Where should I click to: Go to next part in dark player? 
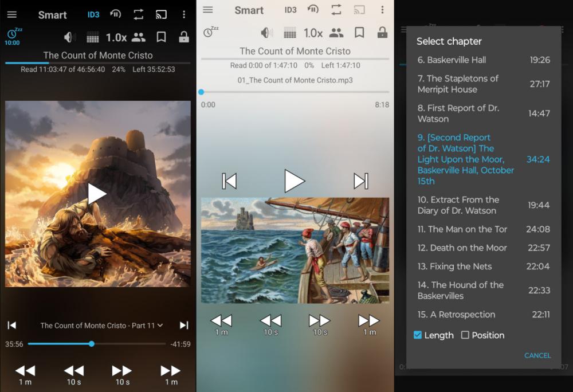click(184, 325)
